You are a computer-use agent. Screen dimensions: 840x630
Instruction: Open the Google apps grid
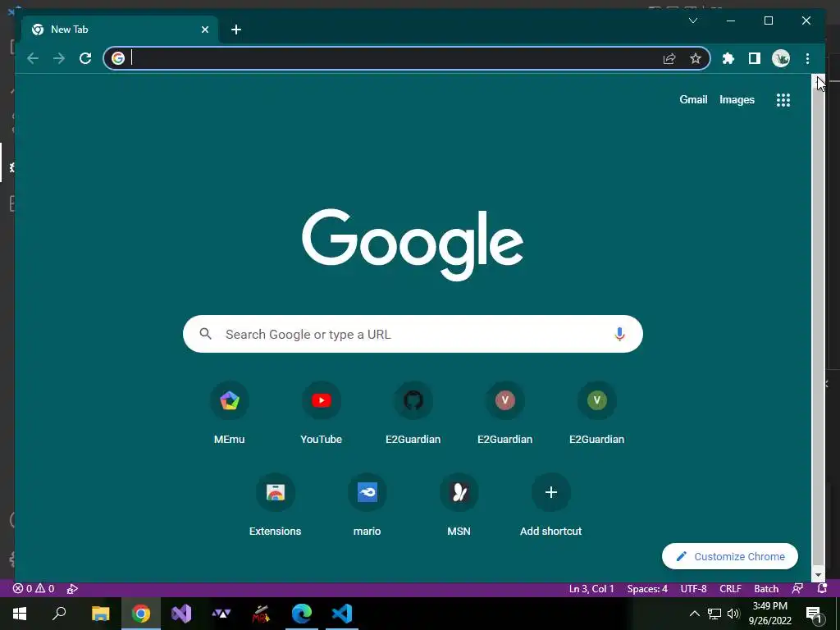(783, 99)
